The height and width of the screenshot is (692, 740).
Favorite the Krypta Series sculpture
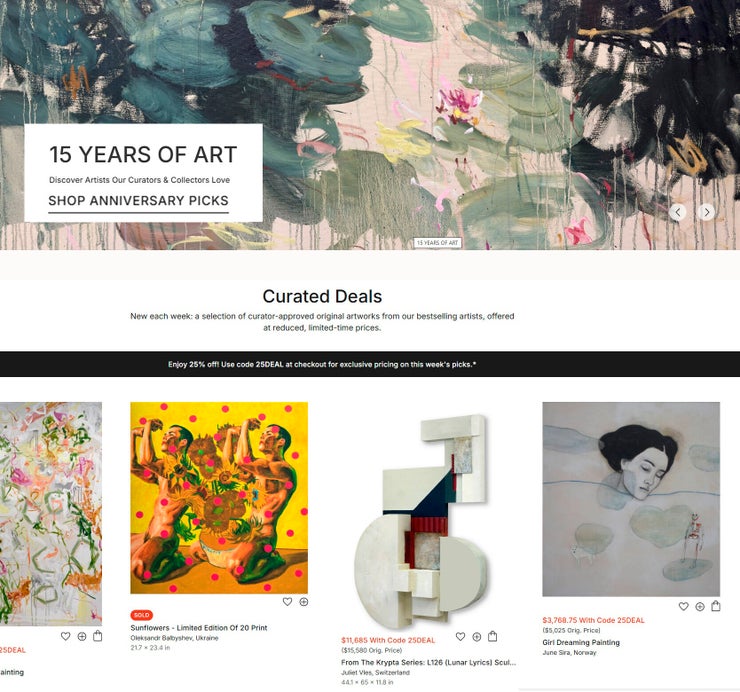click(x=461, y=637)
